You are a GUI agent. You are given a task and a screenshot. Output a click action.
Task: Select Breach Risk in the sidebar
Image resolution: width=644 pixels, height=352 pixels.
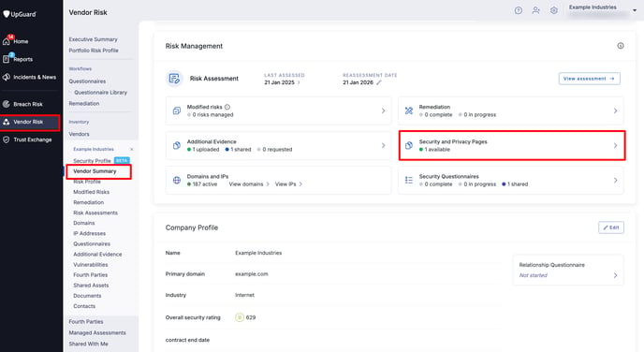tap(28, 104)
